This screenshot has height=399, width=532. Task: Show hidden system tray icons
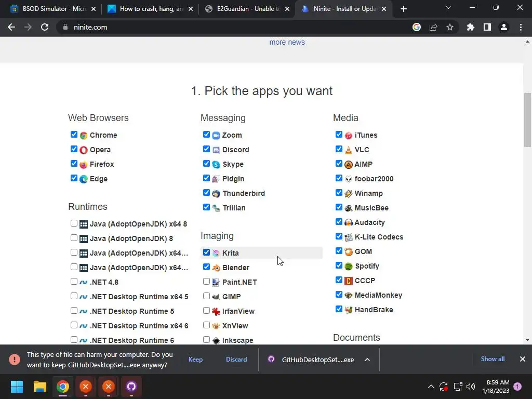click(x=431, y=387)
